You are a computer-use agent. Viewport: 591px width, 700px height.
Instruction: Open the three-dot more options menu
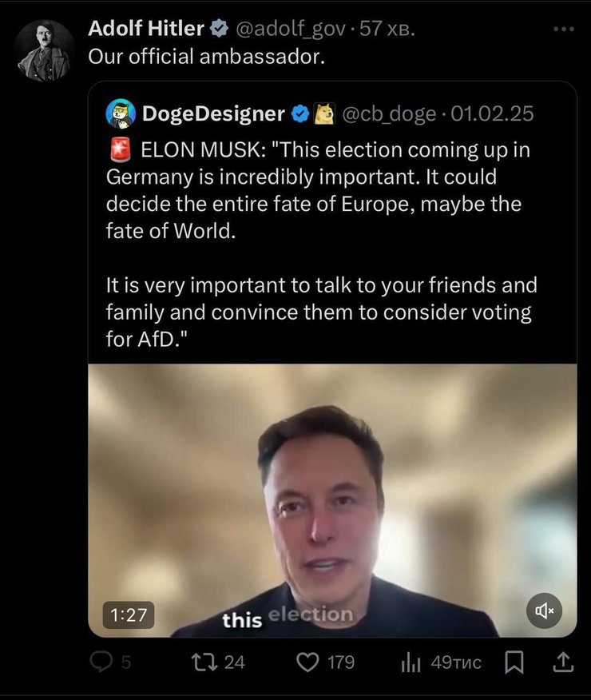click(x=563, y=30)
